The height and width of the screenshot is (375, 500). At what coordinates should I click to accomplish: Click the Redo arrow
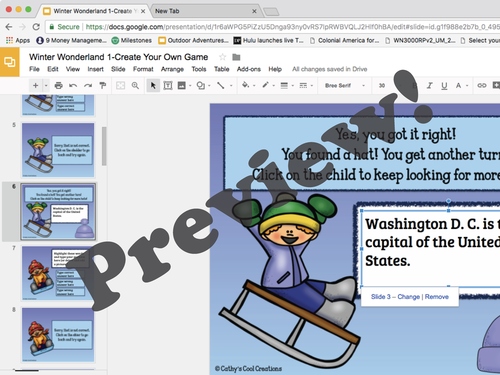point(88,86)
